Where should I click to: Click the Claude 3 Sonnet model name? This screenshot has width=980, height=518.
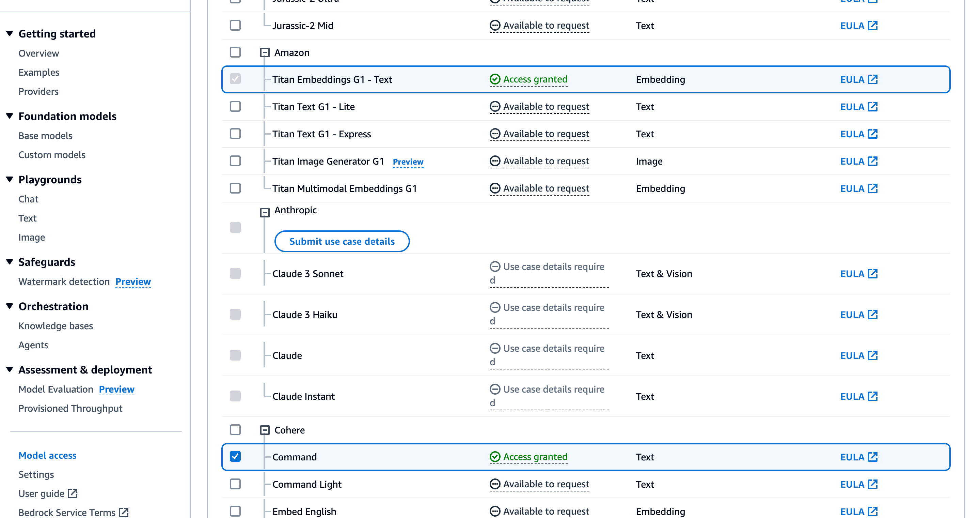308,274
